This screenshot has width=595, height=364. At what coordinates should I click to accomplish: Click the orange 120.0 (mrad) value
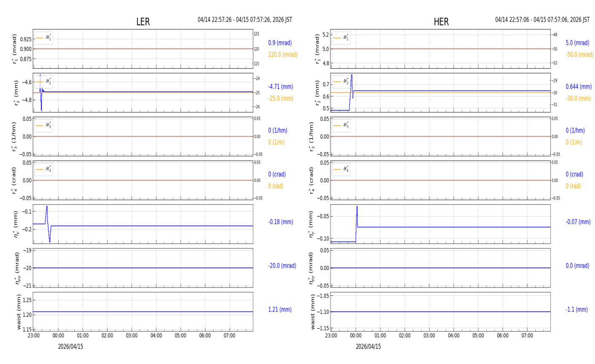click(283, 55)
